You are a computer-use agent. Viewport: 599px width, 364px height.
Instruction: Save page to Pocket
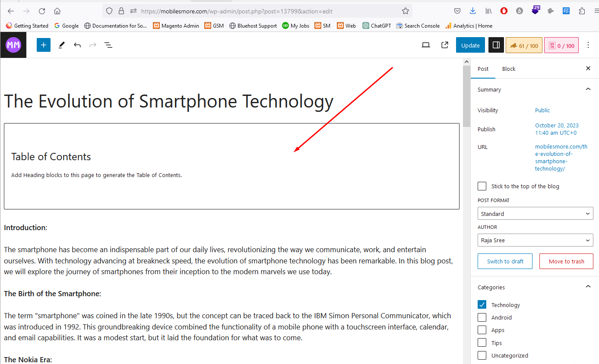(457, 11)
